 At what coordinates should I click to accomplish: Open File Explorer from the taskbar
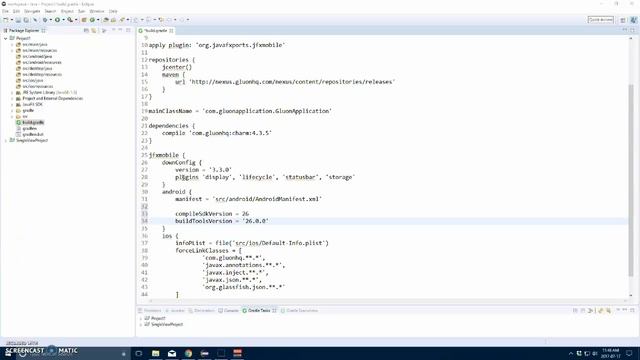(x=156, y=353)
